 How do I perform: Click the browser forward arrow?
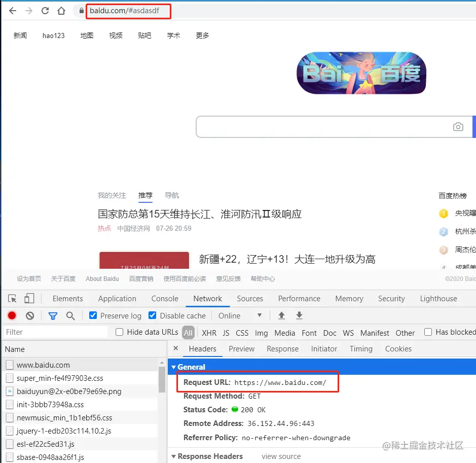29,11
